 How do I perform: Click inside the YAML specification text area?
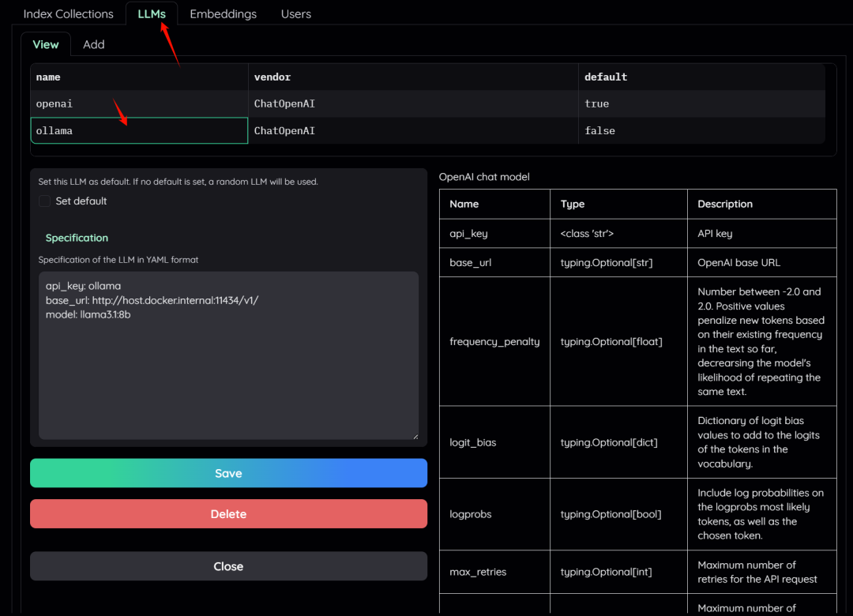(x=228, y=355)
